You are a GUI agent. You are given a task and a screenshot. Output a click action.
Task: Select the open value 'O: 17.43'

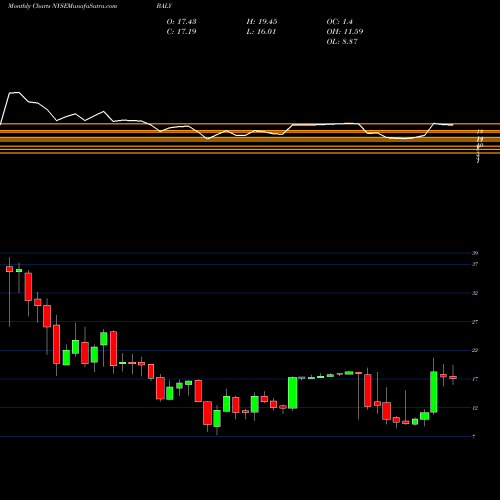[181, 21]
